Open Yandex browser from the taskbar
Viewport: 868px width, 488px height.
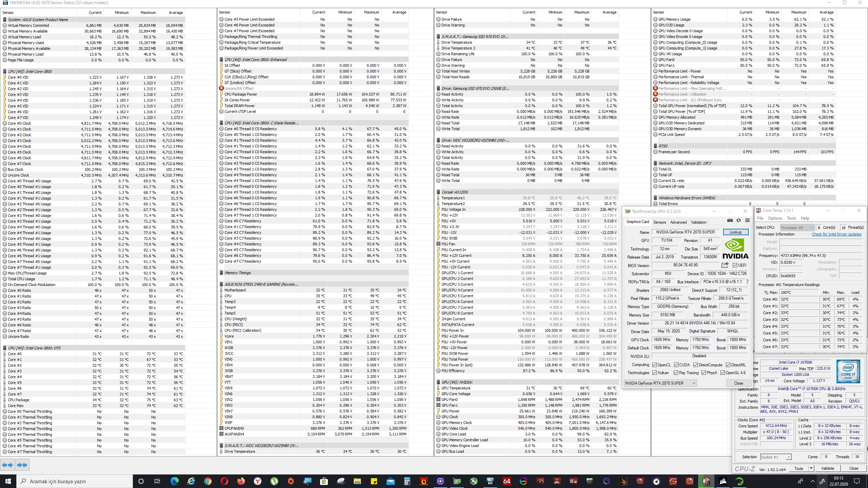pos(258,481)
